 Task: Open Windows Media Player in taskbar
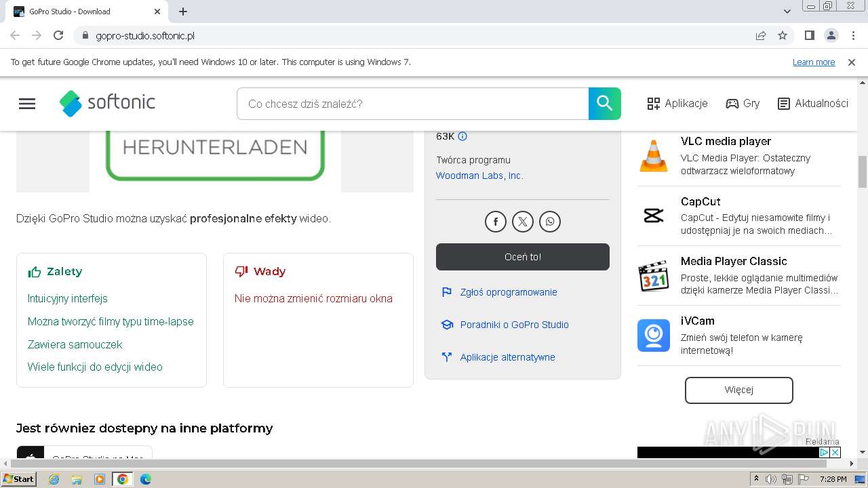(x=100, y=479)
